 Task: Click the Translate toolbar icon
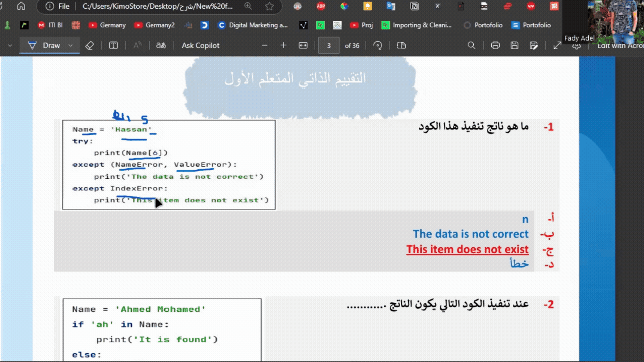coord(161,46)
